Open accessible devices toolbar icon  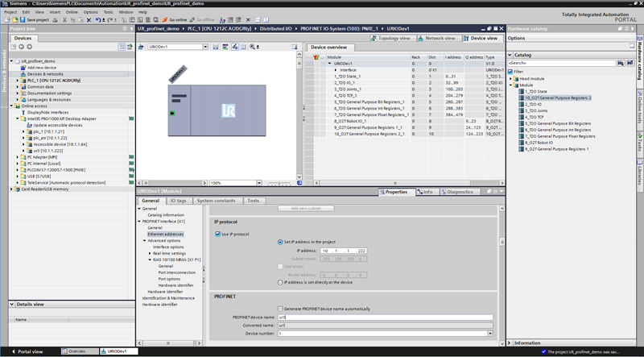pos(222,19)
